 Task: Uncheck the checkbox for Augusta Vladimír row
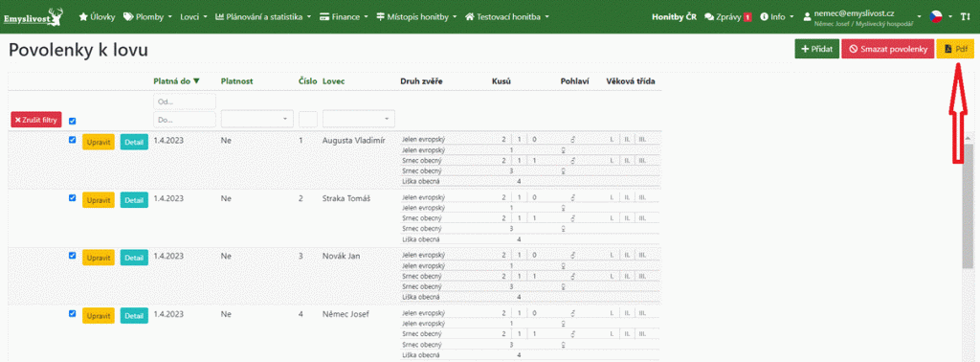point(72,140)
